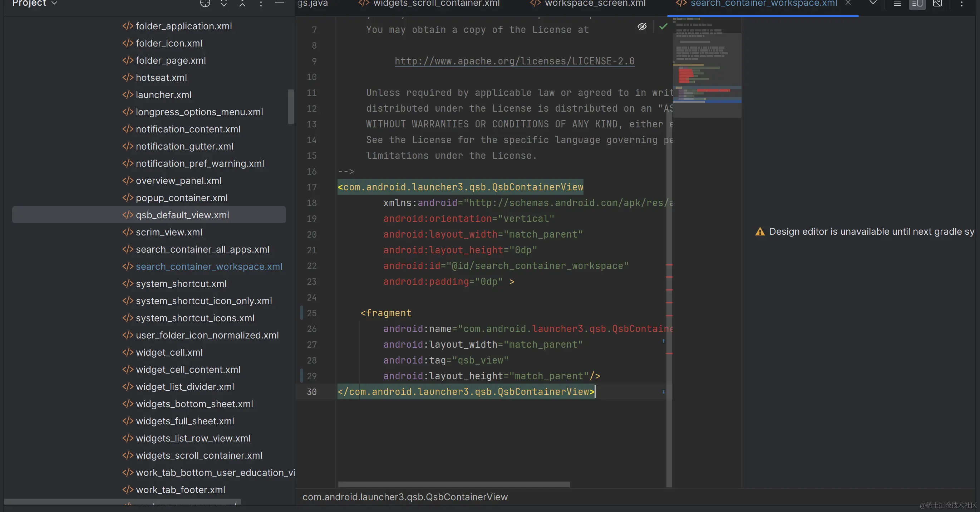Image resolution: width=980 pixels, height=512 pixels.
Task: Switch to workspace_screen.xml tab
Action: tap(588, 4)
